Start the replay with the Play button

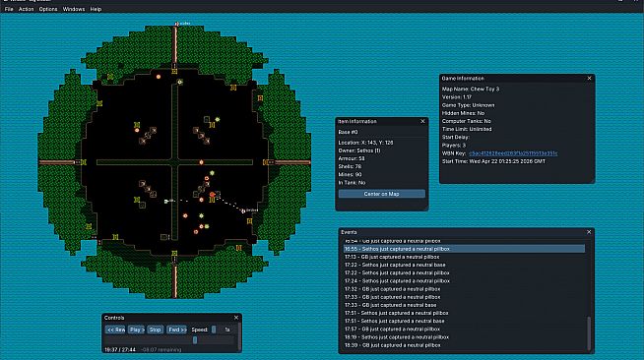pyautogui.click(x=136, y=330)
